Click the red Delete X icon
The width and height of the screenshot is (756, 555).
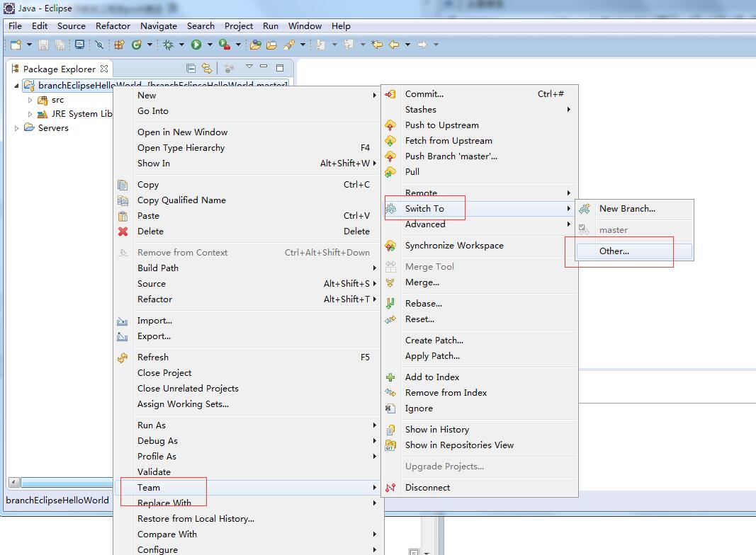[x=123, y=231]
